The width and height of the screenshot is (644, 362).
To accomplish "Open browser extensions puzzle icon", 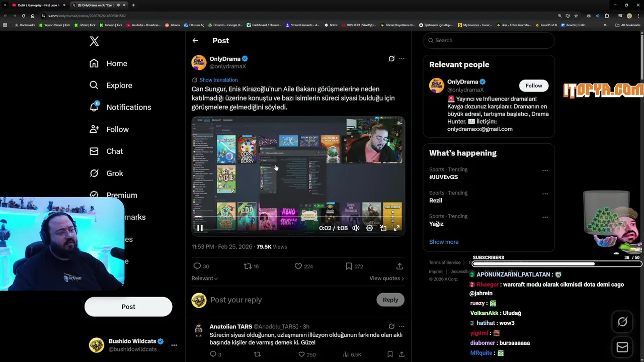I will 606,16.
